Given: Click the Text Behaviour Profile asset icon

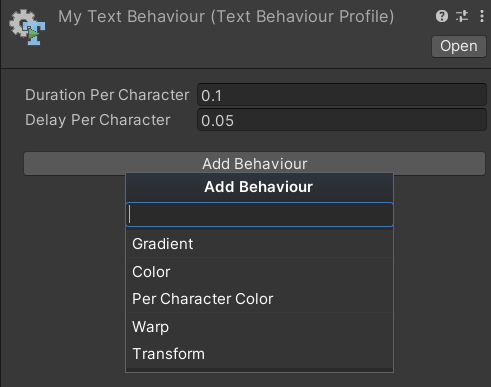Looking at the screenshot, I should (x=27, y=27).
